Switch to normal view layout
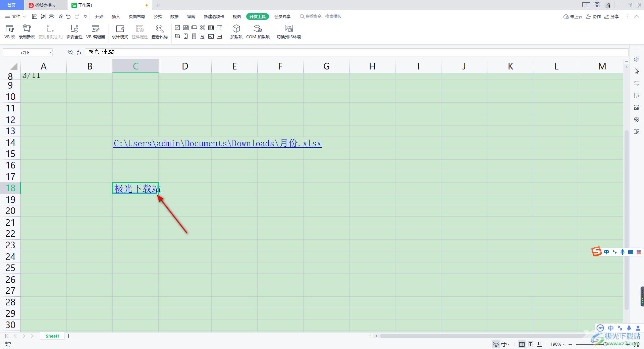 tap(522, 344)
